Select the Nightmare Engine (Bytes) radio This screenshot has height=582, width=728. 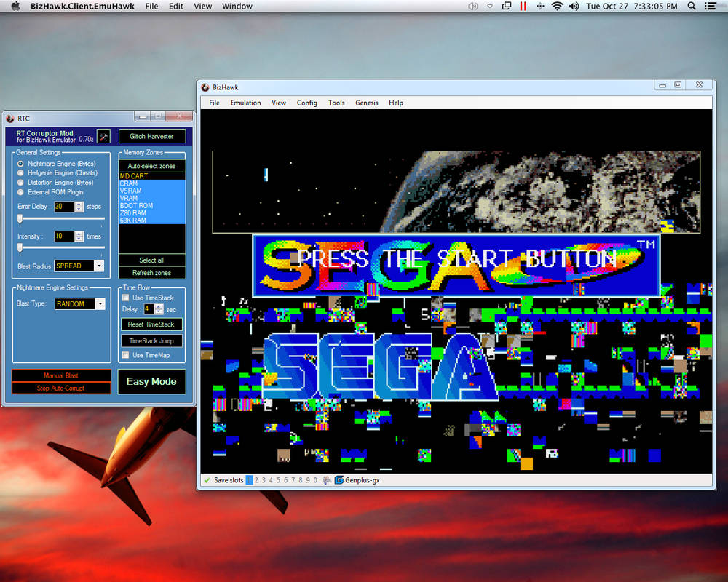tap(20, 164)
